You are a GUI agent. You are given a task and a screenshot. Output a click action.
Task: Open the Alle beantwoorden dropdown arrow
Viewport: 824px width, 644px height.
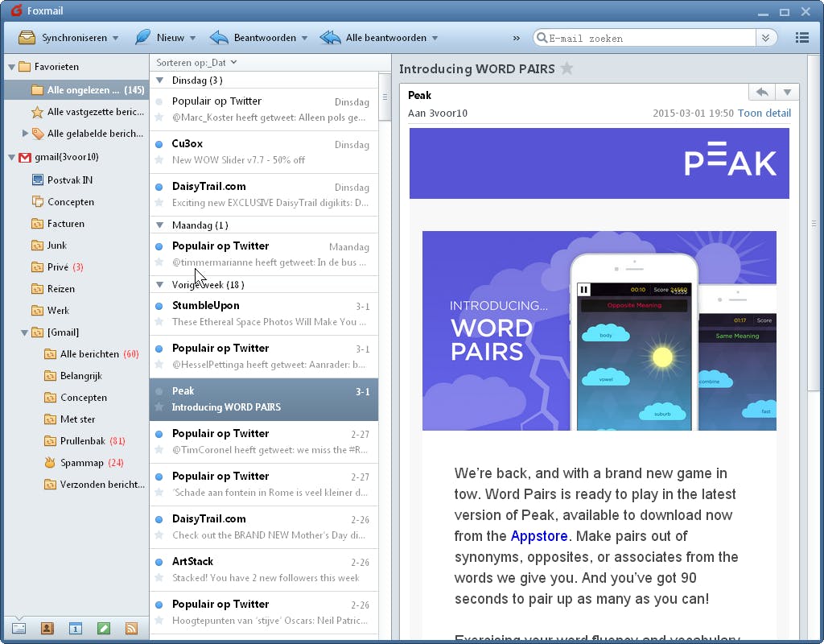(435, 39)
